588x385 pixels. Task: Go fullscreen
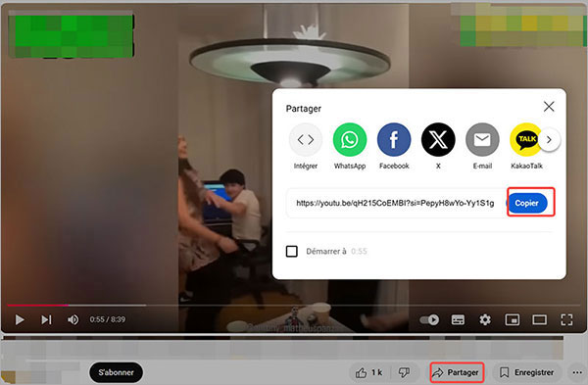566,319
